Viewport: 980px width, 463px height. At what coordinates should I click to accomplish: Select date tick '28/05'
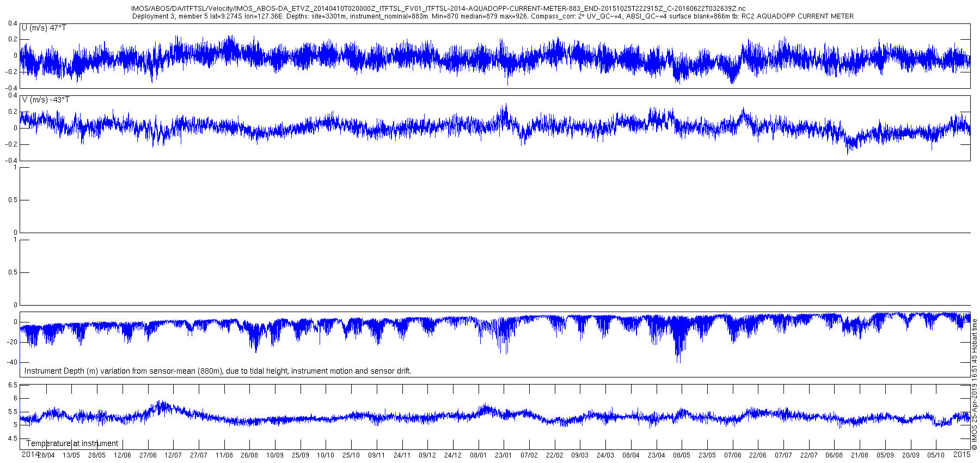tap(97, 455)
